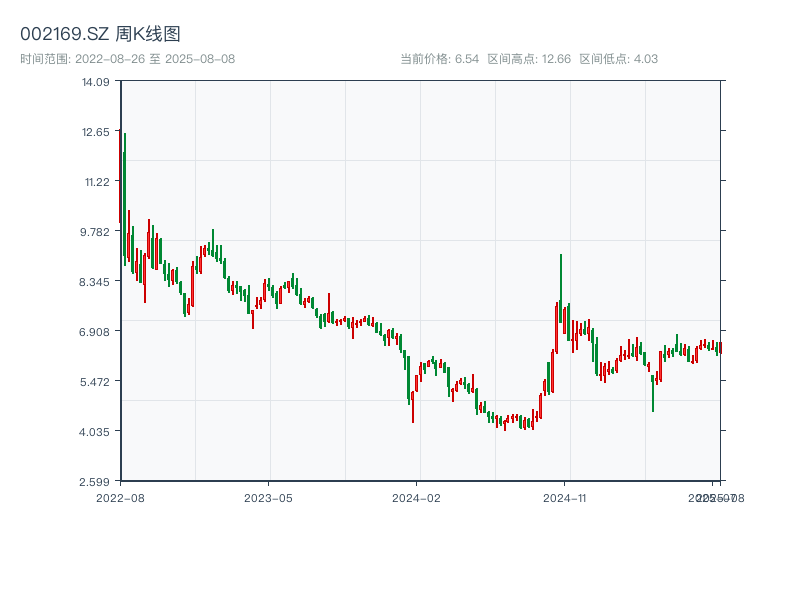Click the 当前价格 6.54 label
The height and width of the screenshot is (600, 800).
tap(439, 59)
